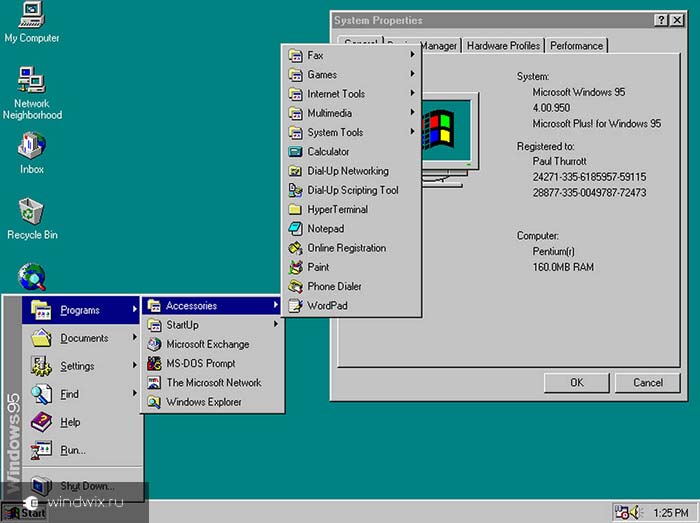Viewport: 700px width, 523px height.
Task: Click the "24271-335-6185957-59115" product ID
Action: click(589, 177)
